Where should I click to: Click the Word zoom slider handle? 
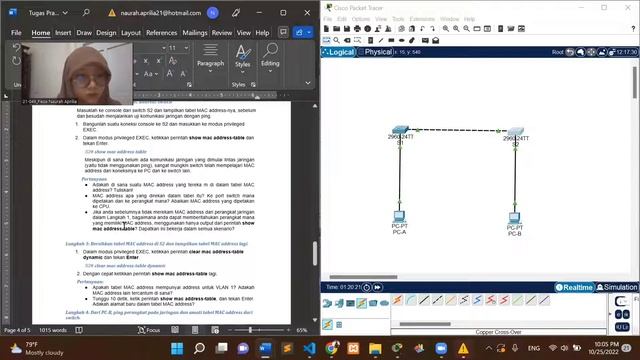point(250,330)
